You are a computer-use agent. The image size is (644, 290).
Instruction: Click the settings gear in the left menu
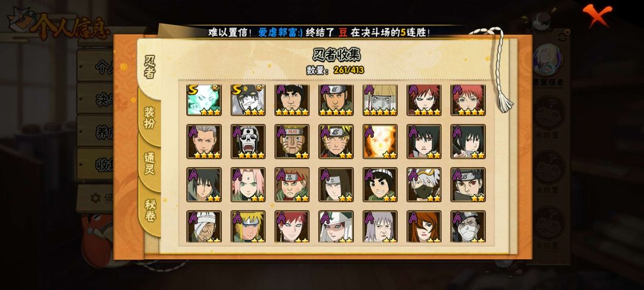tap(95, 198)
